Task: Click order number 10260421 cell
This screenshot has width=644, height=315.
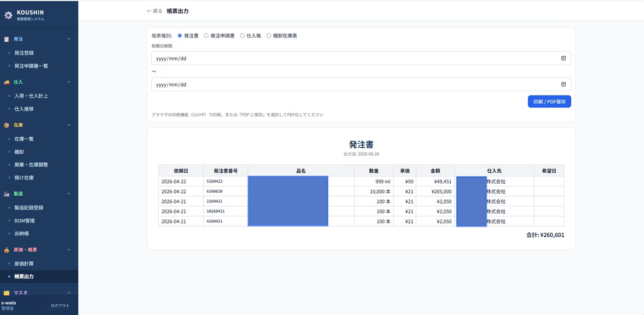Action: tap(225, 211)
